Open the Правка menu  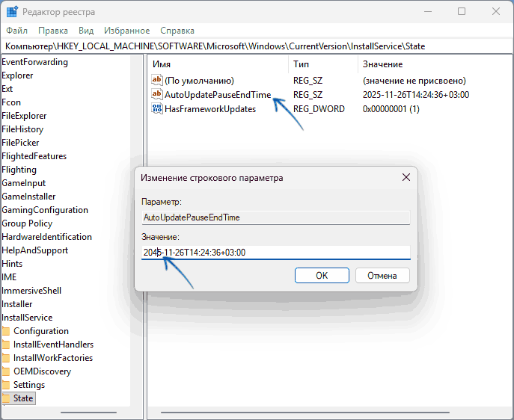53,31
